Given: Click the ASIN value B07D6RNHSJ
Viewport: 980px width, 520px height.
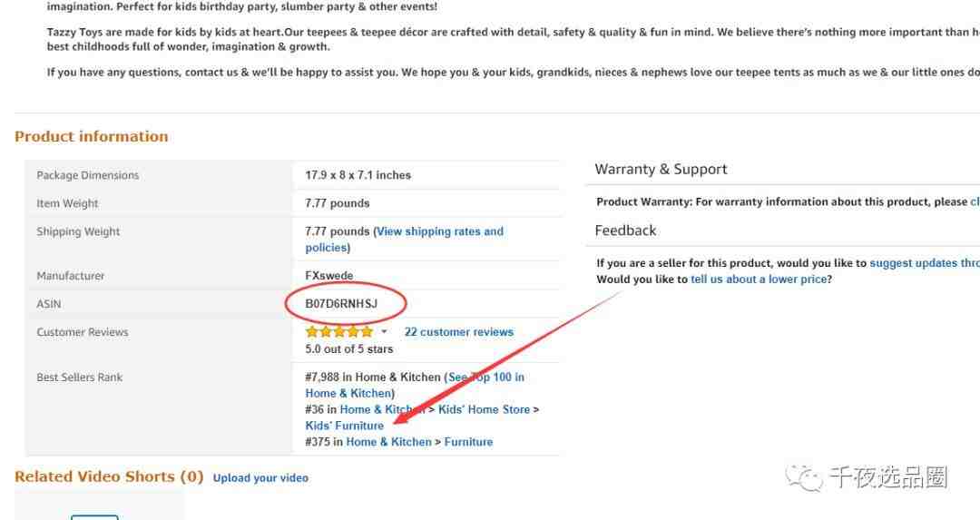Looking at the screenshot, I should coord(341,304).
